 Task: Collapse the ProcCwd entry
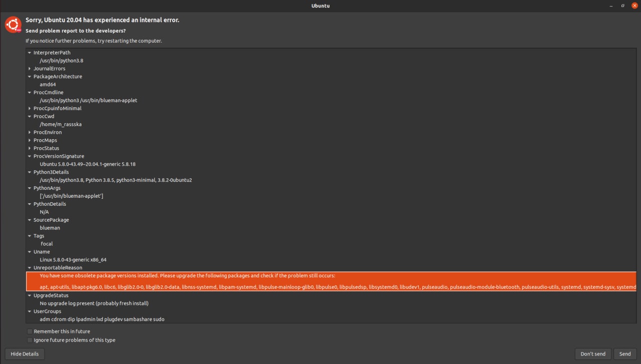click(30, 117)
